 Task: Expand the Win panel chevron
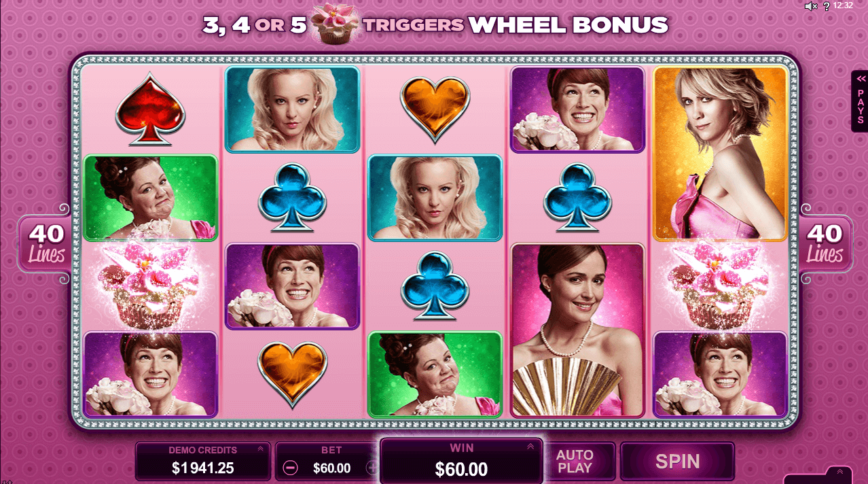click(531, 447)
